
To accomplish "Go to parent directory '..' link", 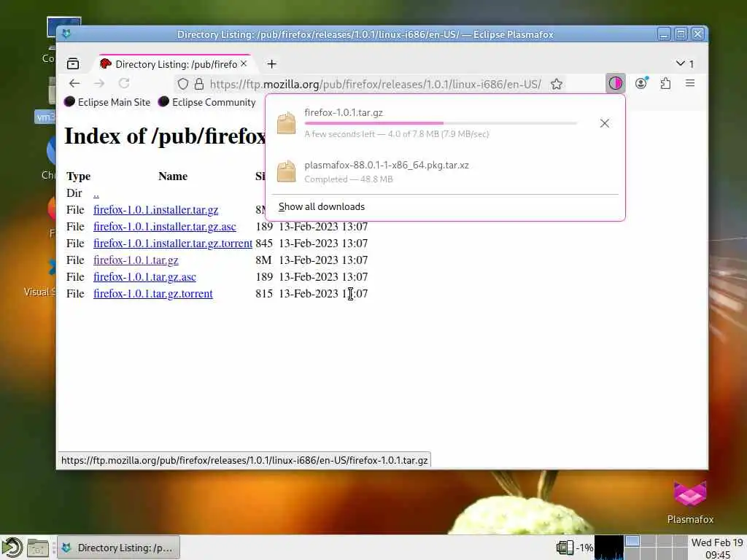I will (x=96, y=193).
